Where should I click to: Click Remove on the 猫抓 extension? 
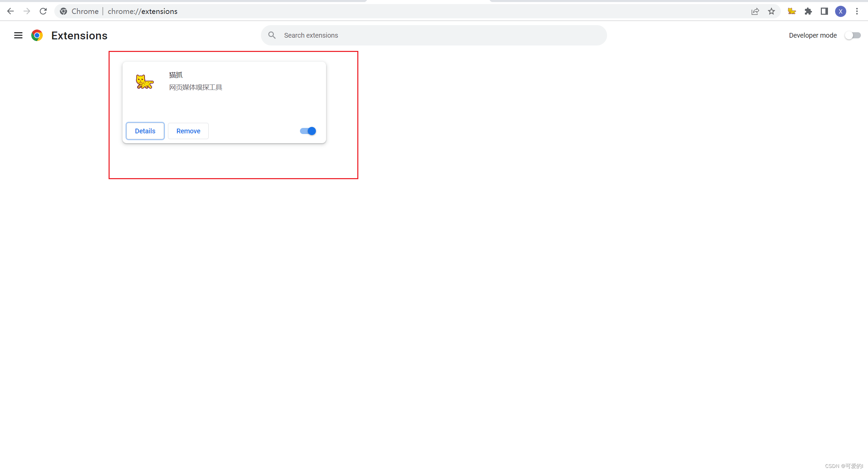[188, 131]
